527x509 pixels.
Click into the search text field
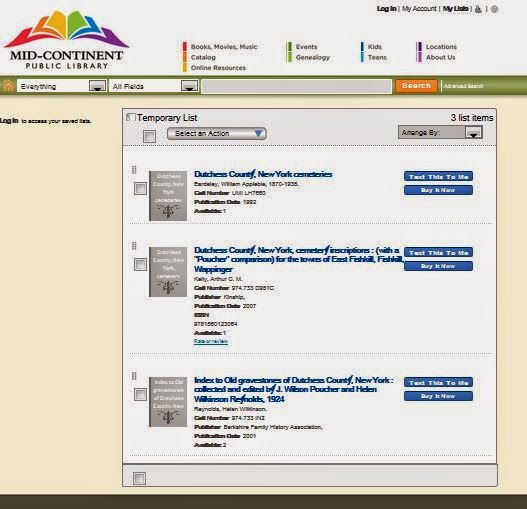[x=297, y=86]
